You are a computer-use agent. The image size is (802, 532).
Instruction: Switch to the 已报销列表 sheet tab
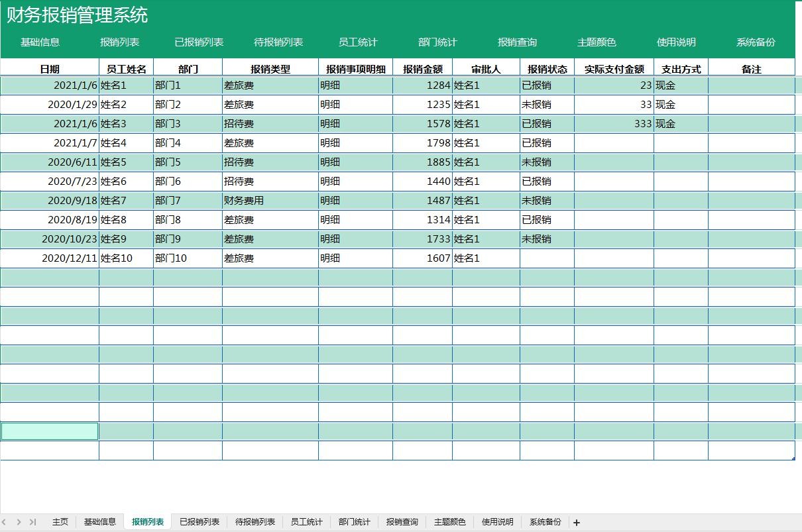click(x=200, y=522)
